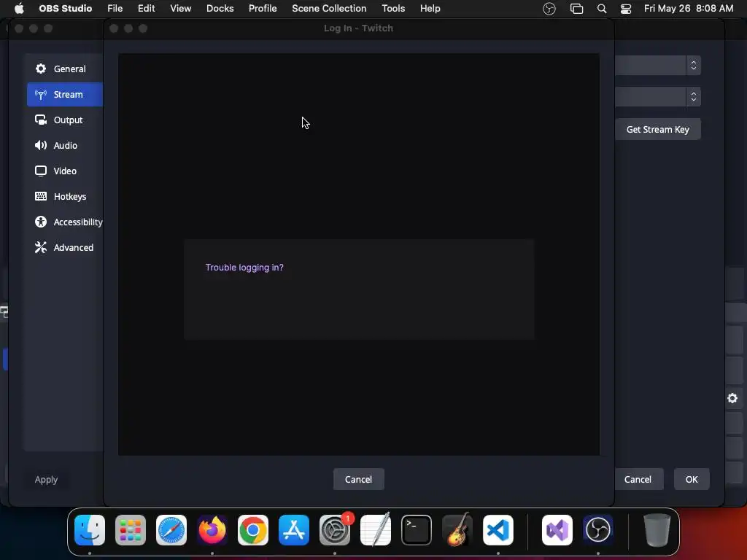747x560 pixels.
Task: Open the View menu
Action: [x=181, y=9]
